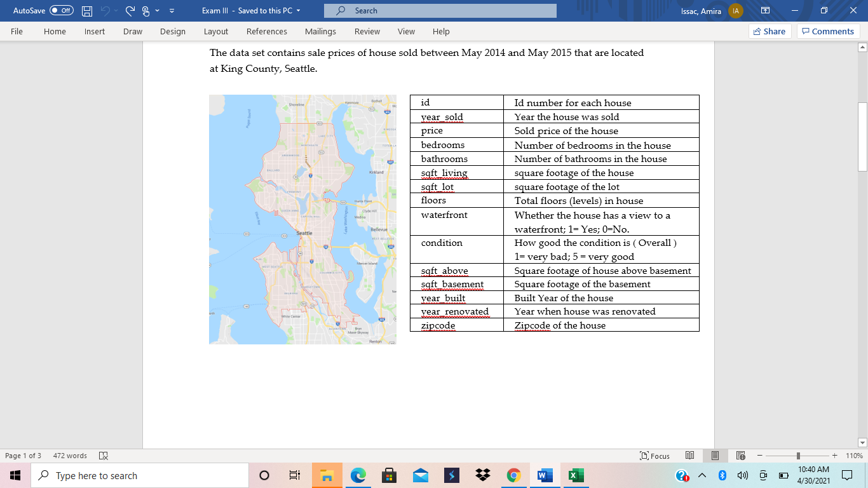Click the Search box in title bar
868x488 pixels.
click(x=440, y=11)
